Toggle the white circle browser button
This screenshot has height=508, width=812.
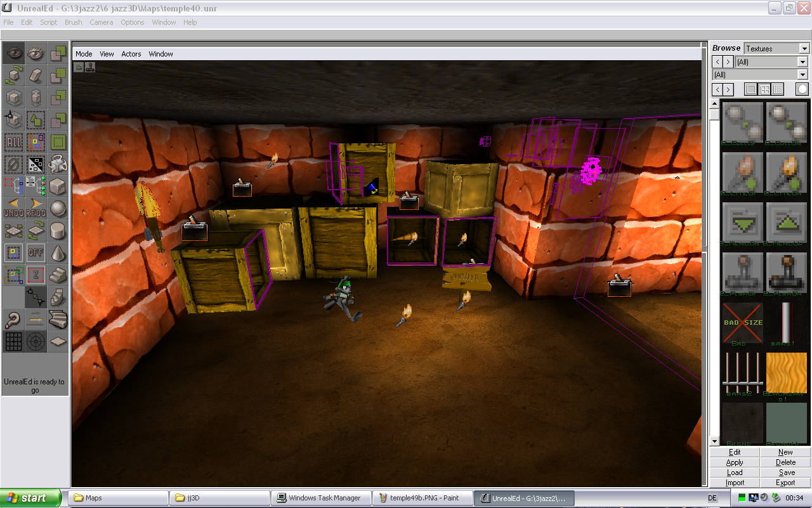[802, 89]
